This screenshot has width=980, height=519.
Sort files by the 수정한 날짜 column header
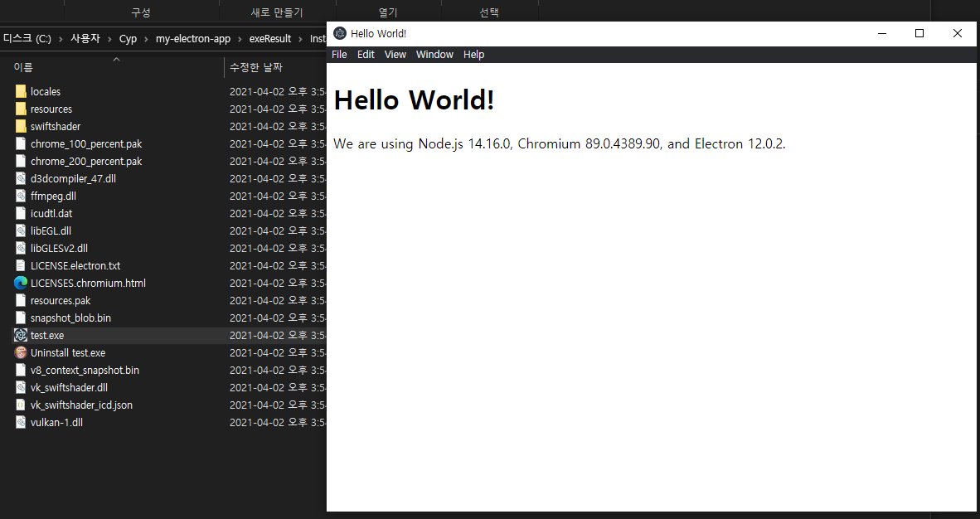pyautogui.click(x=255, y=67)
